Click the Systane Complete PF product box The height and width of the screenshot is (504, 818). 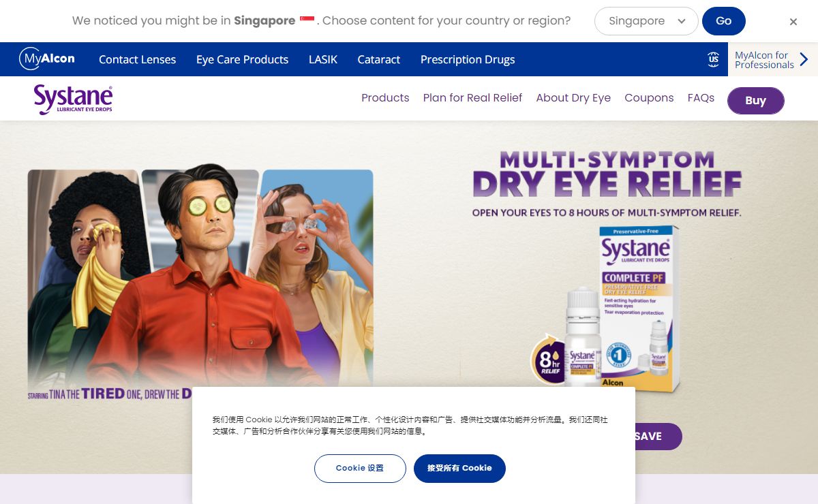click(638, 309)
